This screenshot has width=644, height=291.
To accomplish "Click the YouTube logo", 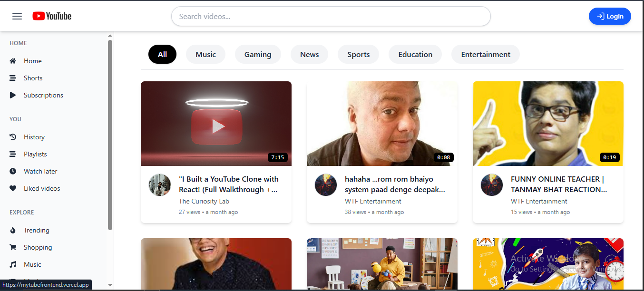I will coord(52,16).
